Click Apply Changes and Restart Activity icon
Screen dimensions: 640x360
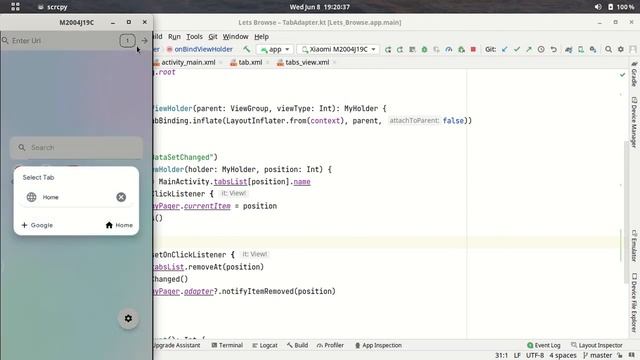pos(400,49)
